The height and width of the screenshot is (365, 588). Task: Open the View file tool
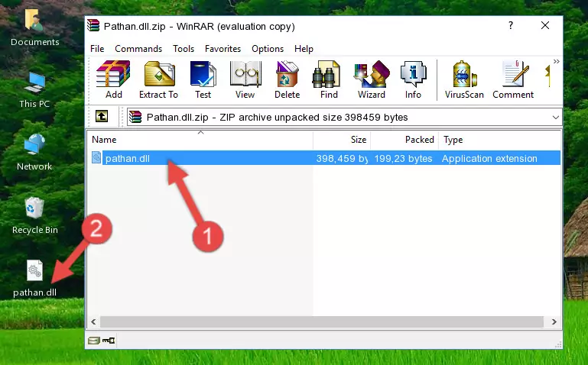pos(245,79)
